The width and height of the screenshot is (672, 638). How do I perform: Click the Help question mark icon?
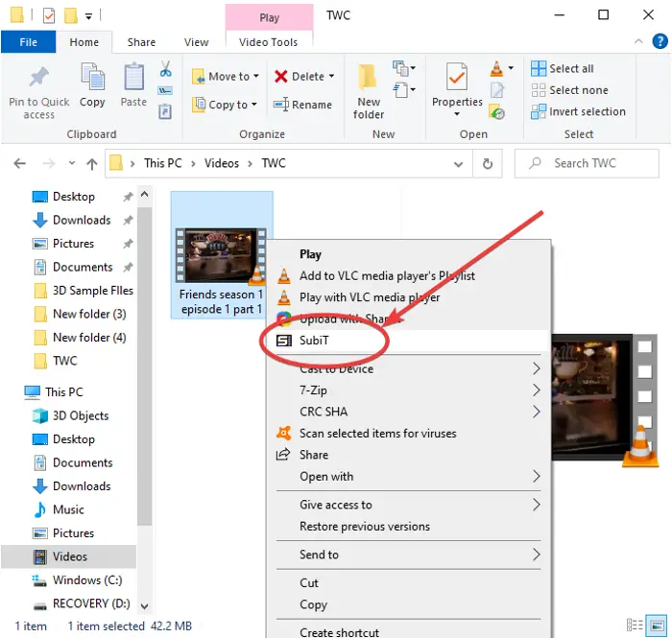pos(660,41)
